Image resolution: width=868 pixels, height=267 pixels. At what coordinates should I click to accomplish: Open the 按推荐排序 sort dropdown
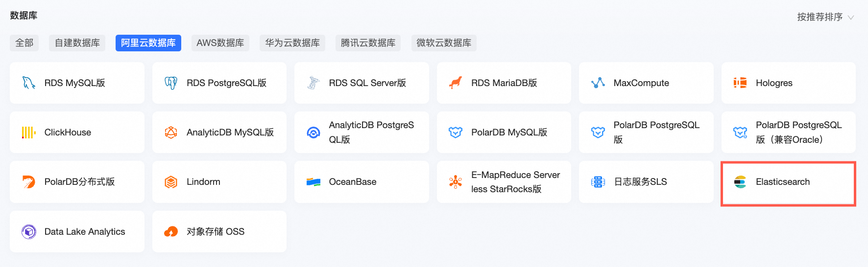click(x=825, y=17)
